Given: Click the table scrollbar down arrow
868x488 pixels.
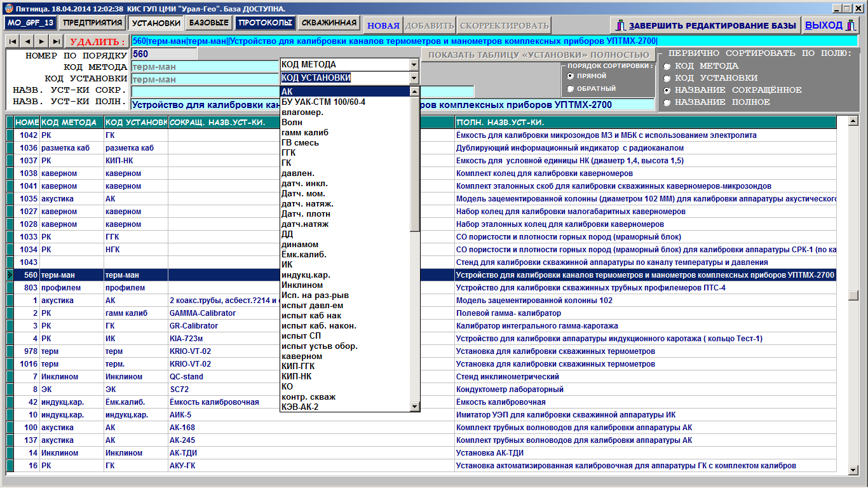Looking at the screenshot, I should click(x=853, y=470).
